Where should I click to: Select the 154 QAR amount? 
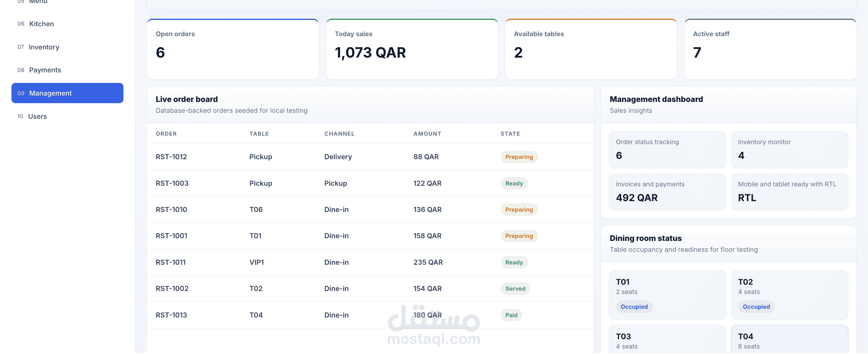pyautogui.click(x=427, y=289)
